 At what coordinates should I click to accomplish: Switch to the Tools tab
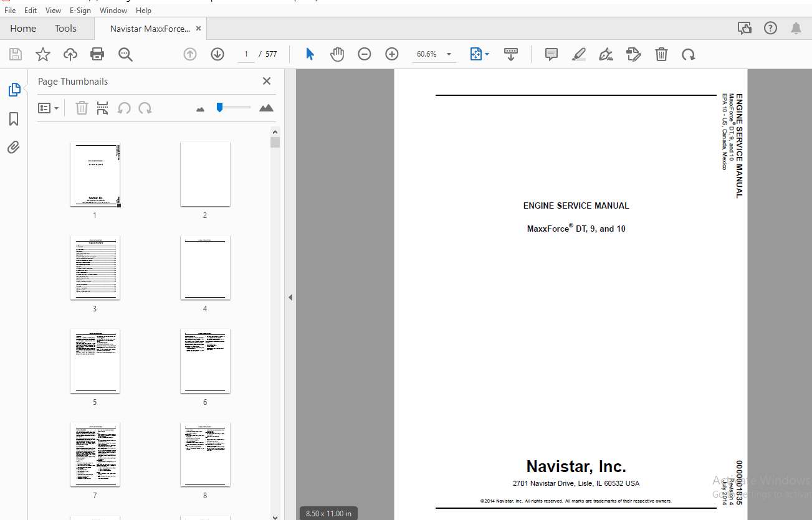tap(65, 29)
